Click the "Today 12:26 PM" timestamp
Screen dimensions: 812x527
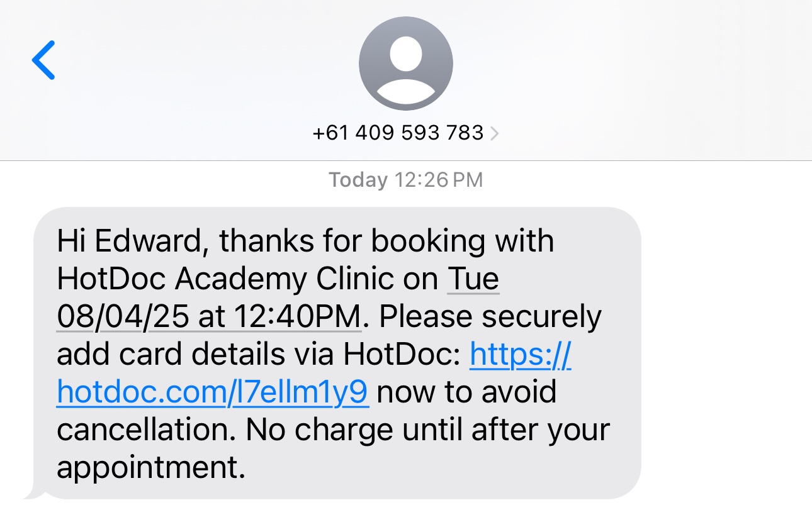click(x=406, y=180)
